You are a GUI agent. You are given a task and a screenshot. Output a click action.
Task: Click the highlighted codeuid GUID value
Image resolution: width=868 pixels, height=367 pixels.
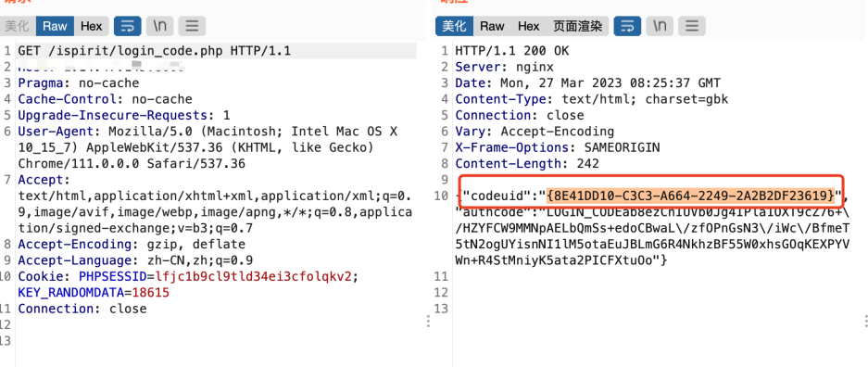coord(690,196)
